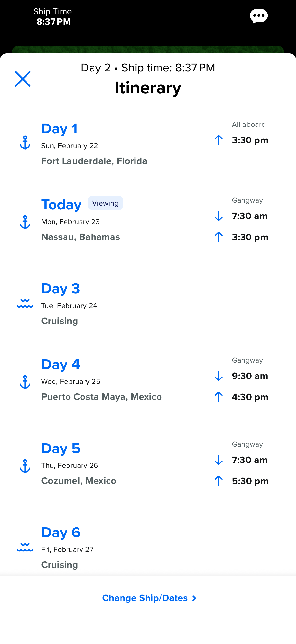This screenshot has height=644, width=296.
Task: Tap Nassau gangway down arrow at 7:30 am
Action: (219, 216)
